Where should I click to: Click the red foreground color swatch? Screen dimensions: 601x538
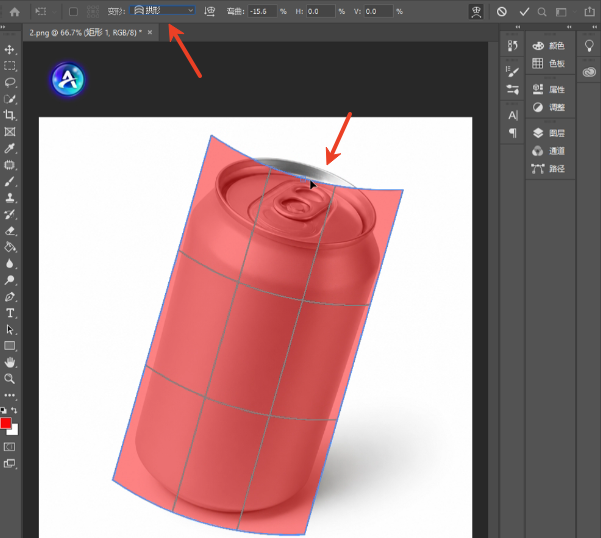[5, 423]
